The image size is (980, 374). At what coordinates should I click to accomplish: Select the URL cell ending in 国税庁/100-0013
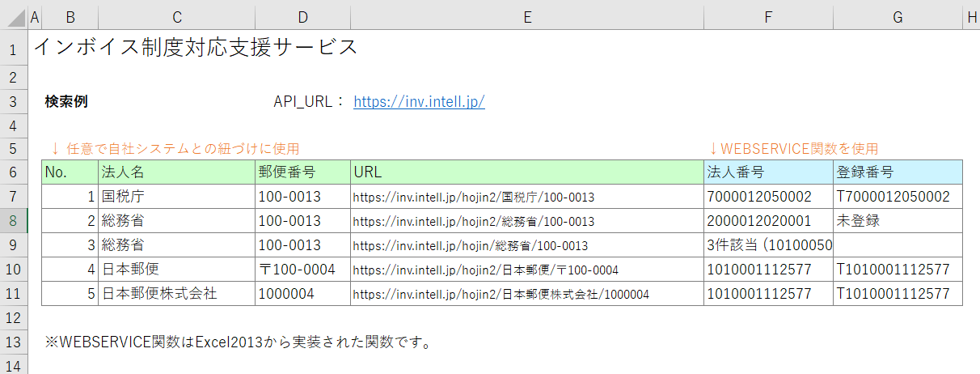pyautogui.click(x=526, y=197)
